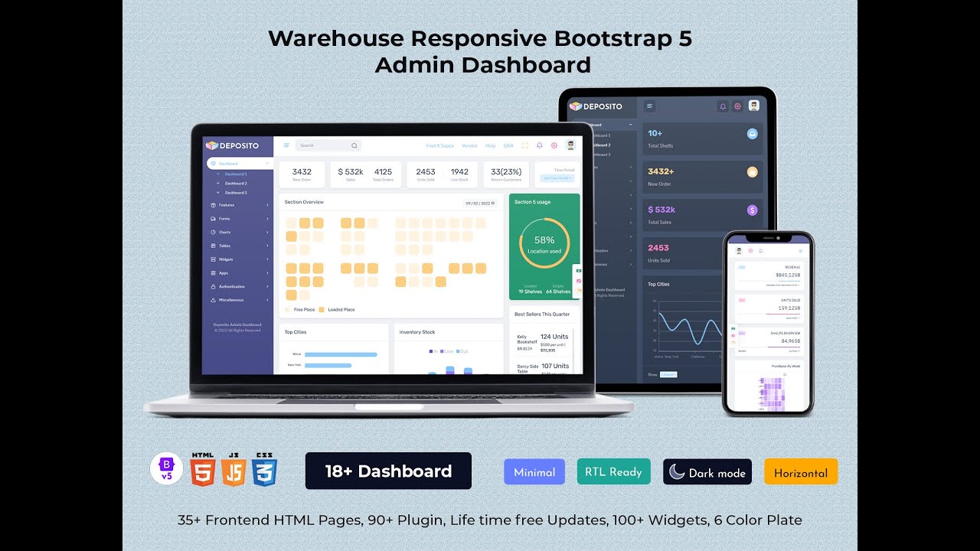The height and width of the screenshot is (551, 980).
Task: Select Dashboard 2 in the laptop sidebar
Action: click(235, 184)
